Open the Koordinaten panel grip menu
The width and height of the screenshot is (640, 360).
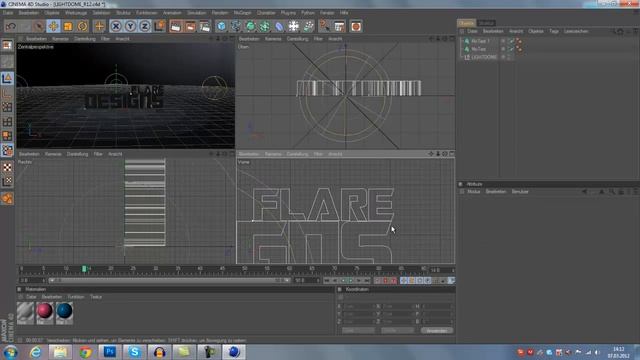[340, 289]
